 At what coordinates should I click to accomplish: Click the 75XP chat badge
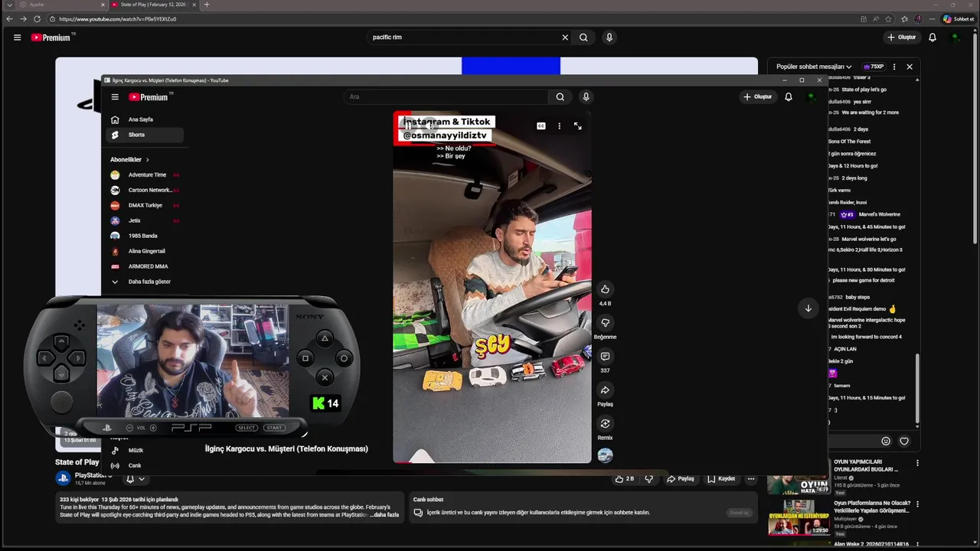click(x=874, y=67)
